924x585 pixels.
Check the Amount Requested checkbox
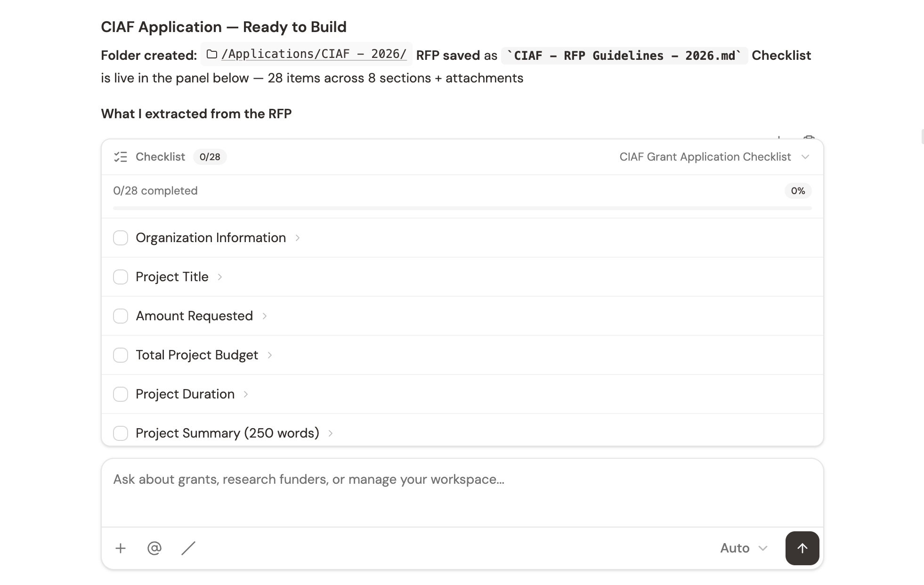pos(121,316)
